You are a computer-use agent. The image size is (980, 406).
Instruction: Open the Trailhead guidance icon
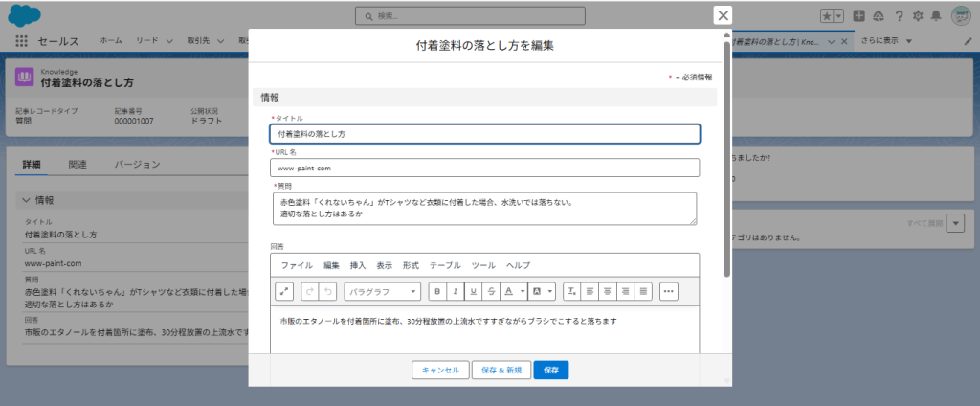point(879,17)
